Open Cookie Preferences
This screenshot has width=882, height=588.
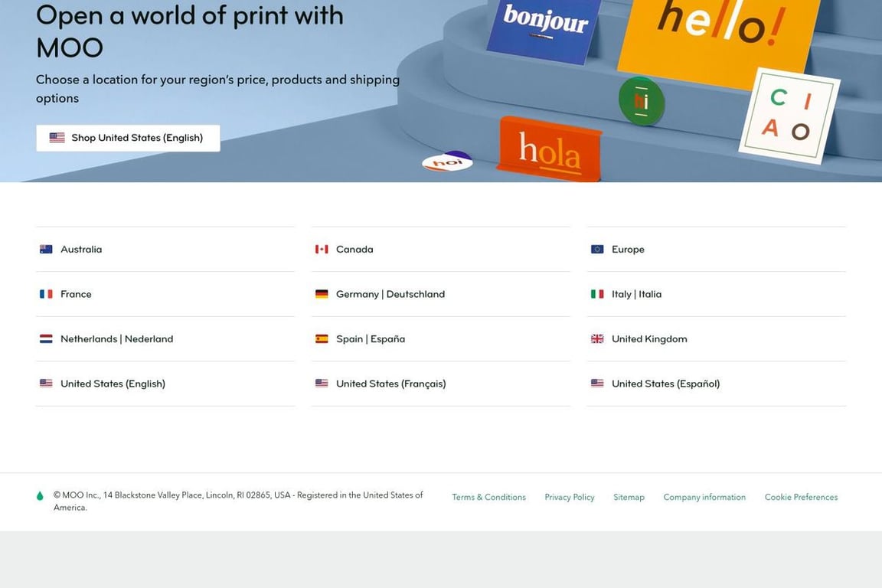(x=801, y=498)
